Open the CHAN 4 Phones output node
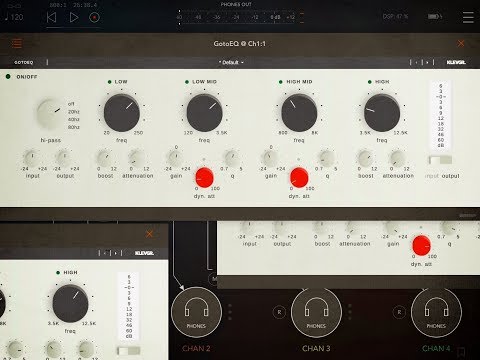The width and height of the screenshot is (480, 360). click(x=436, y=313)
